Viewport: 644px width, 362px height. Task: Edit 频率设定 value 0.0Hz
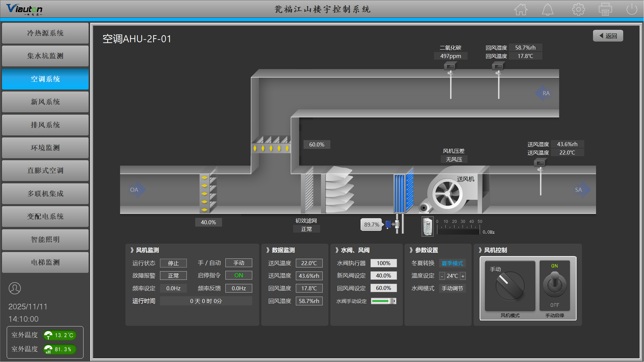tap(173, 288)
